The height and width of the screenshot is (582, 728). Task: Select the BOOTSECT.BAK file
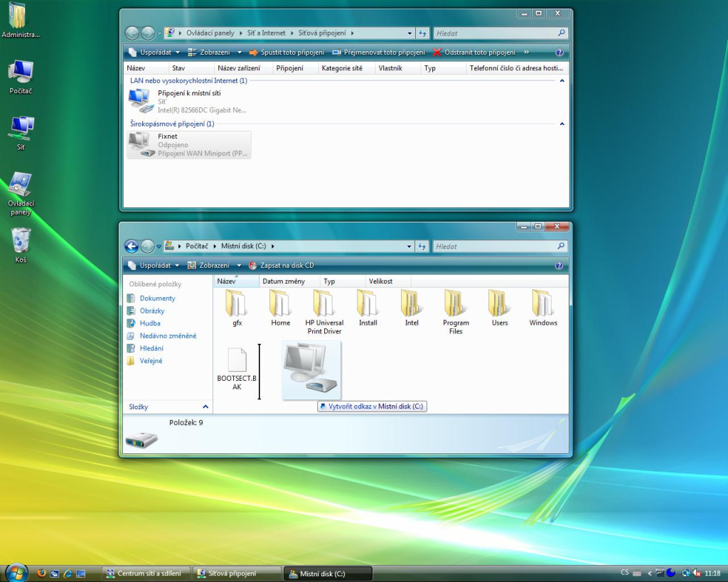pyautogui.click(x=237, y=369)
